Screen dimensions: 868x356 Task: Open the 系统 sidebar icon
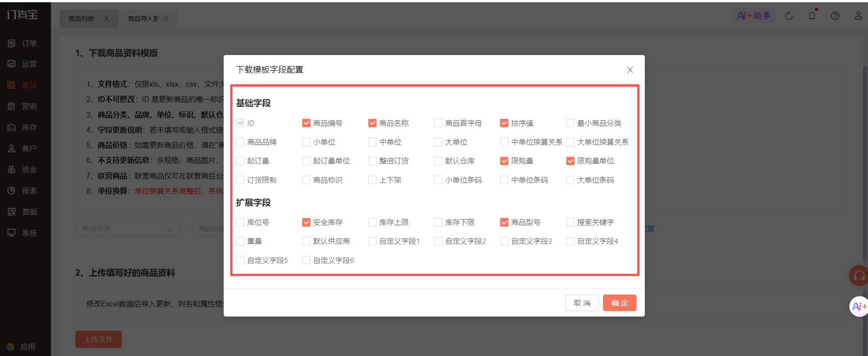(x=11, y=233)
